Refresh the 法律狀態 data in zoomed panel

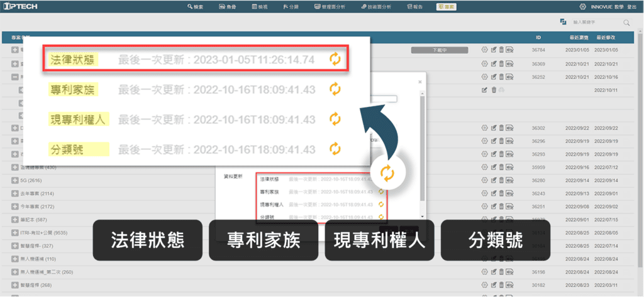[x=335, y=59]
